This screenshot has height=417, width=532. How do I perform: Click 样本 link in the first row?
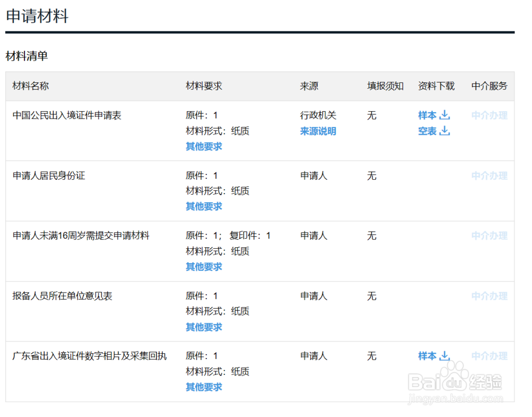click(x=429, y=115)
